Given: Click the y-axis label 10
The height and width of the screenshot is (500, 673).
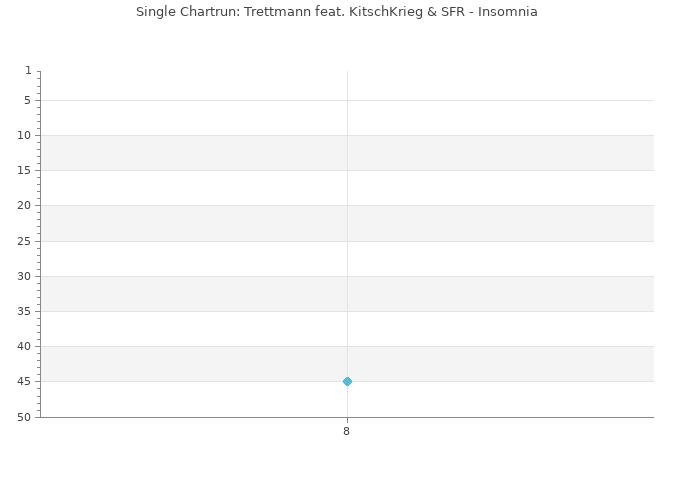Looking at the screenshot, I should click(24, 136).
